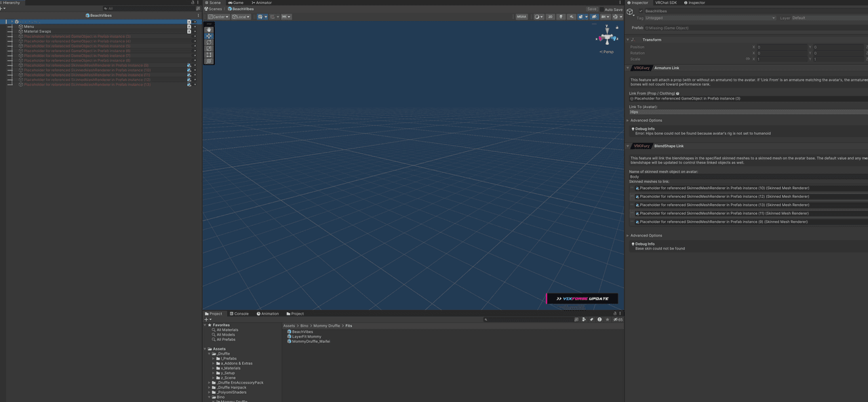The image size is (868, 402).
Task: Click the Search by Label icon in Project
Action: [591, 319]
